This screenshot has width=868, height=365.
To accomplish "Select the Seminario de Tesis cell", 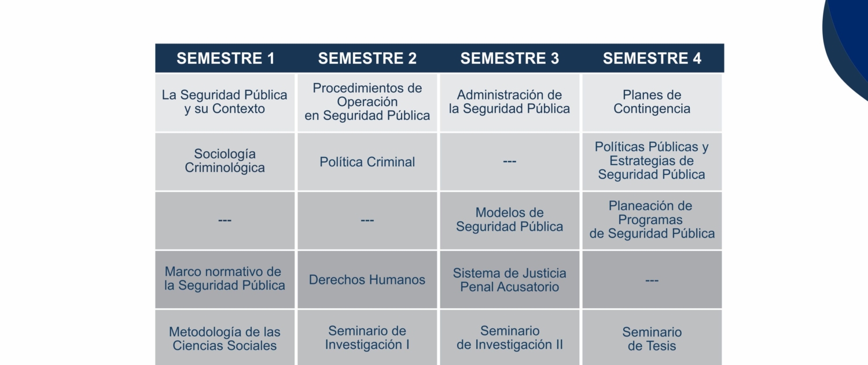I will pos(652,338).
